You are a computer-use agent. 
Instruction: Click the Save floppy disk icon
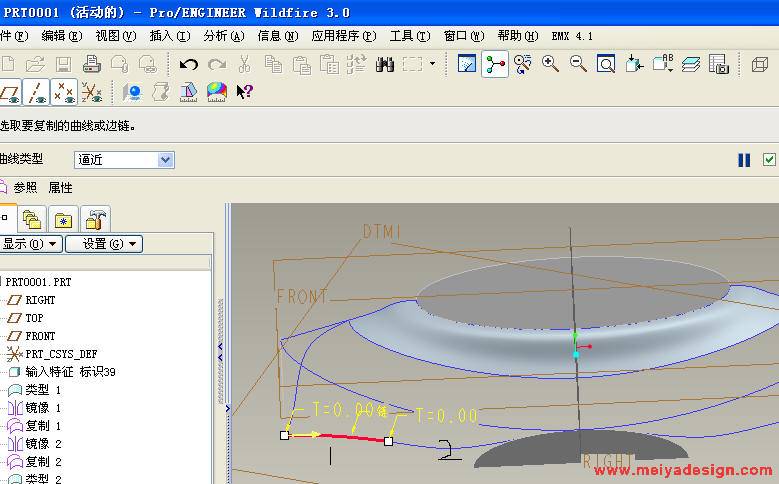64,64
